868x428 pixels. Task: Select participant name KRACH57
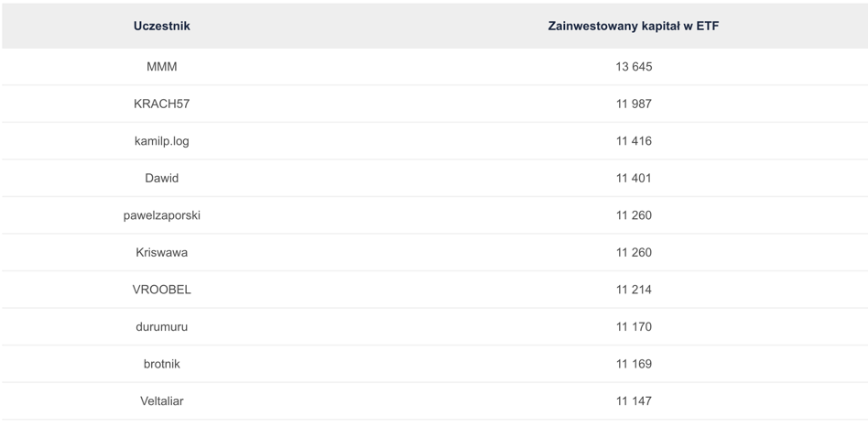pyautogui.click(x=161, y=104)
